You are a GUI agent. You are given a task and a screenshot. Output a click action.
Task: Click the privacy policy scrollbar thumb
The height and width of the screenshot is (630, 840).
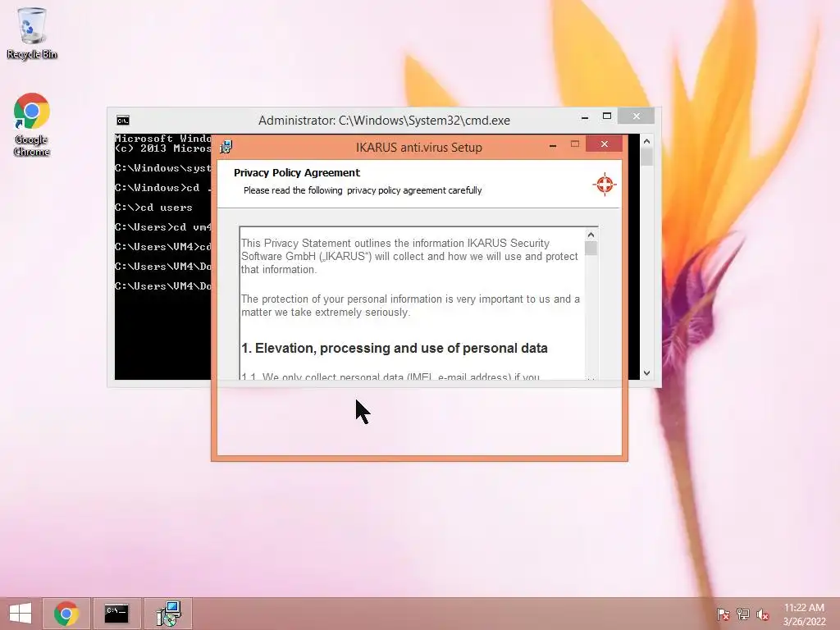click(x=591, y=248)
